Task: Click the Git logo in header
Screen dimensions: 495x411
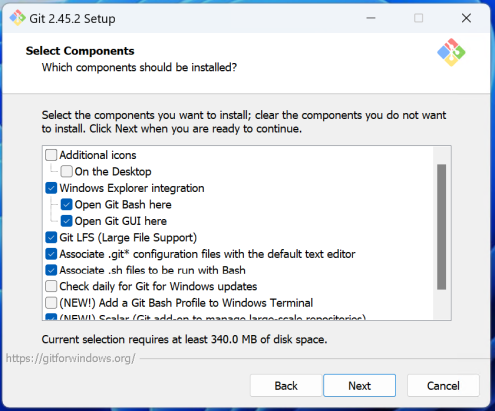Action: 451,52
